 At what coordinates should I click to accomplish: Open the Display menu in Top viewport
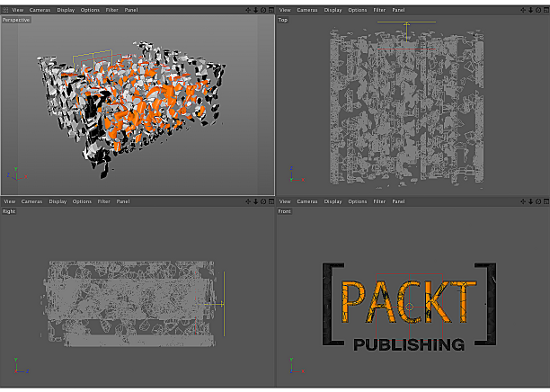[333, 10]
